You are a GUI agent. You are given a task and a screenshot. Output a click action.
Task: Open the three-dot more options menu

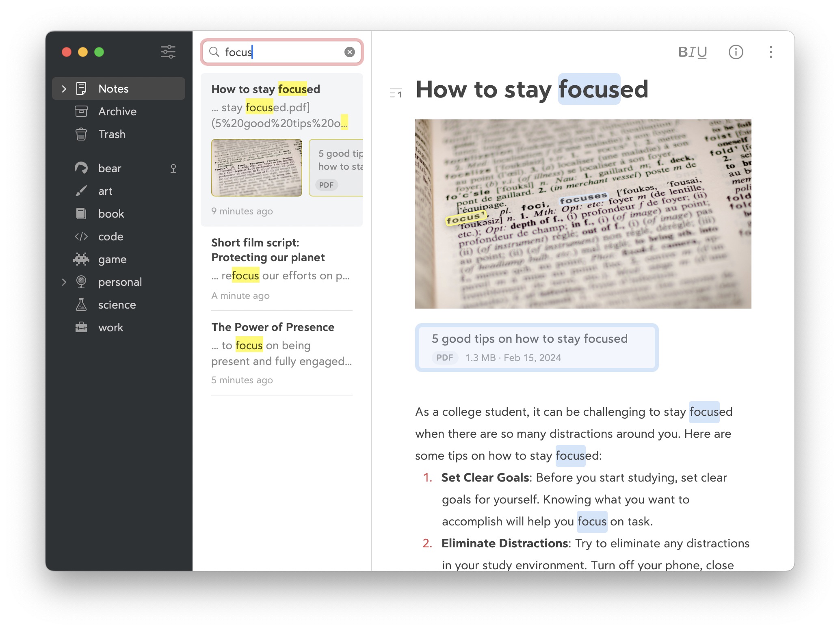[771, 52]
